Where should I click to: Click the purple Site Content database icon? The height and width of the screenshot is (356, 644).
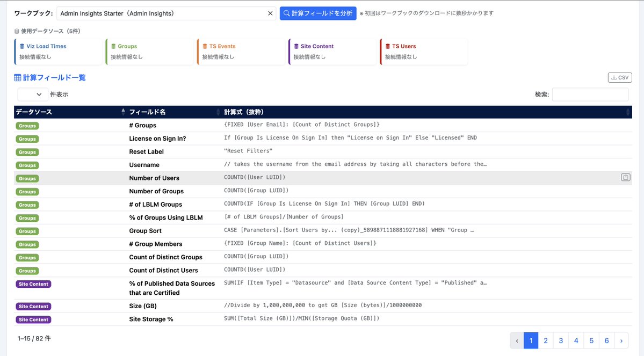tap(296, 46)
